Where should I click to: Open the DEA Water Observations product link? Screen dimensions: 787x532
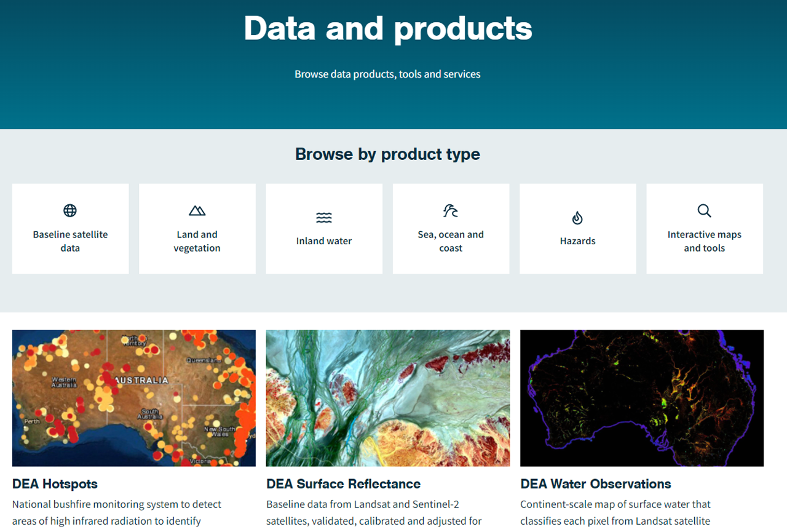point(595,484)
